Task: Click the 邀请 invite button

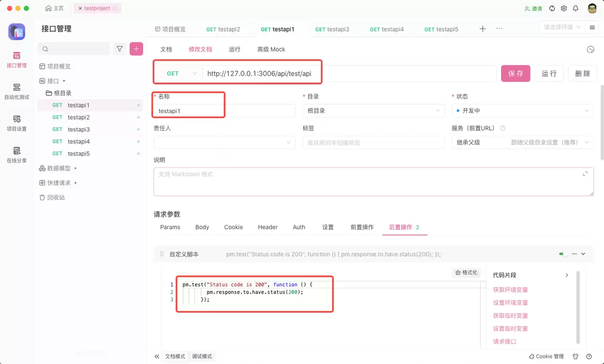Action: click(x=533, y=8)
